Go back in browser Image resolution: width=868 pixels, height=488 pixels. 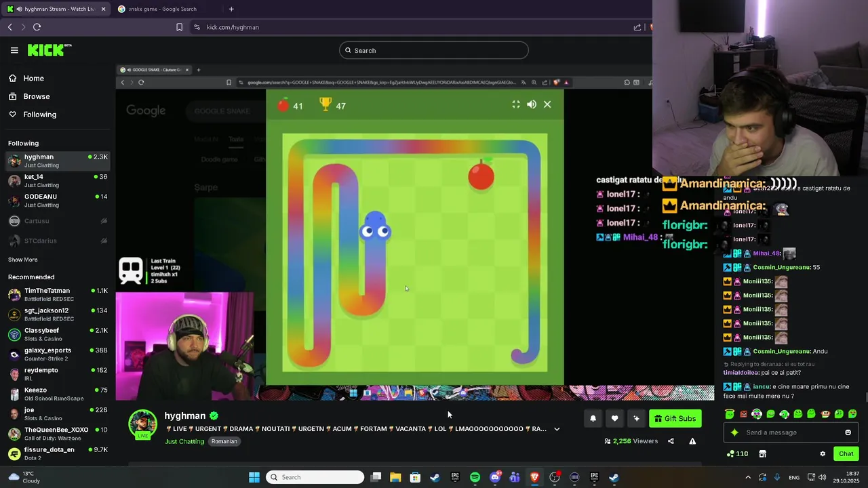pyautogui.click(x=10, y=27)
